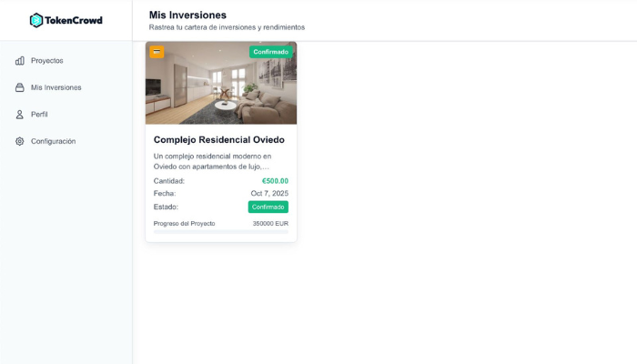
Task: Click the green Confirmado badge on image
Action: click(x=271, y=52)
